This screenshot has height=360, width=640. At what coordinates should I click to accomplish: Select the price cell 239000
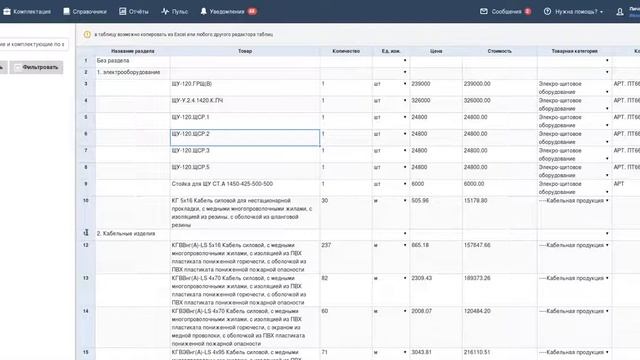(x=436, y=88)
